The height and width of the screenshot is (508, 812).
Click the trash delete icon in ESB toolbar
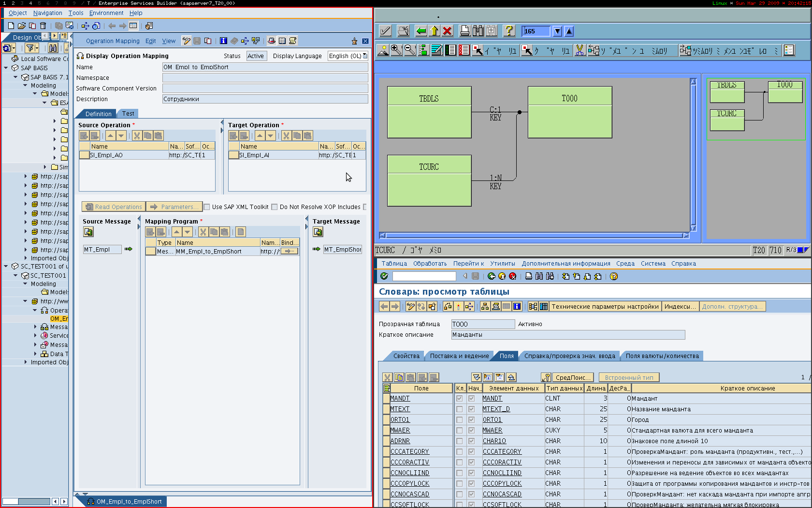pyautogui.click(x=43, y=26)
